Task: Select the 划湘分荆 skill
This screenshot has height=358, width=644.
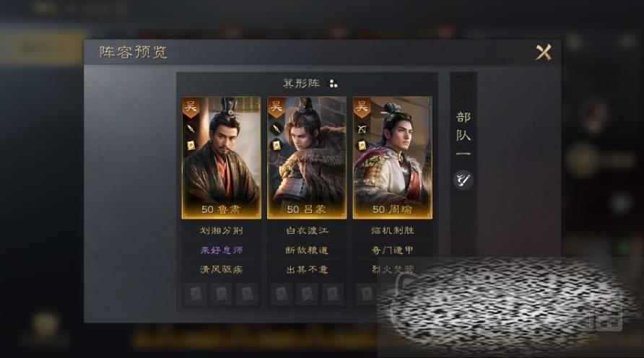Action: [x=222, y=230]
